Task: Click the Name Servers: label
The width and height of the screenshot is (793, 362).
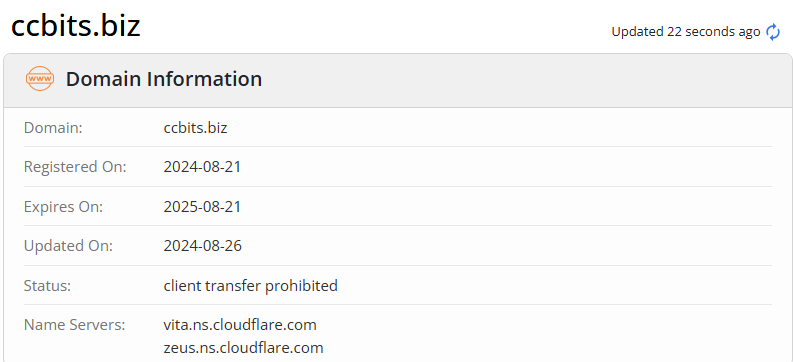Action: coord(74,325)
